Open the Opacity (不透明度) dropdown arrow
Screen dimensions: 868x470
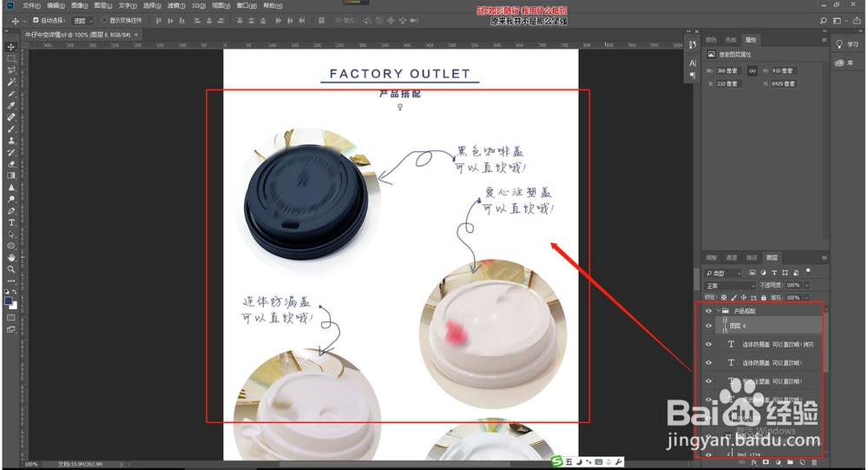tap(806, 286)
